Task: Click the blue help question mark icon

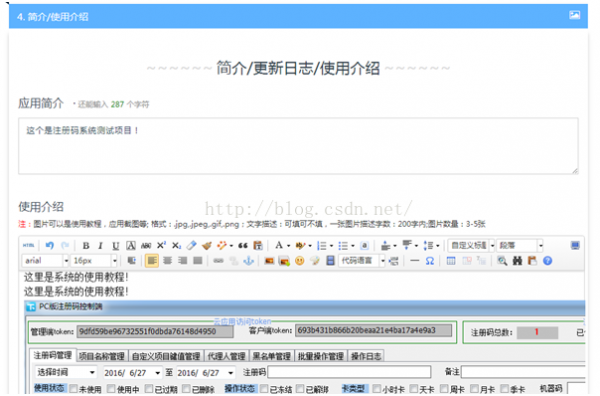Action: pyautogui.click(x=548, y=261)
